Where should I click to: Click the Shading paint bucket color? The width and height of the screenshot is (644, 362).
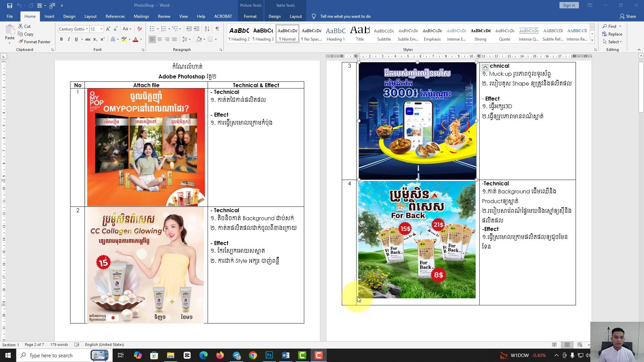[x=199, y=39]
